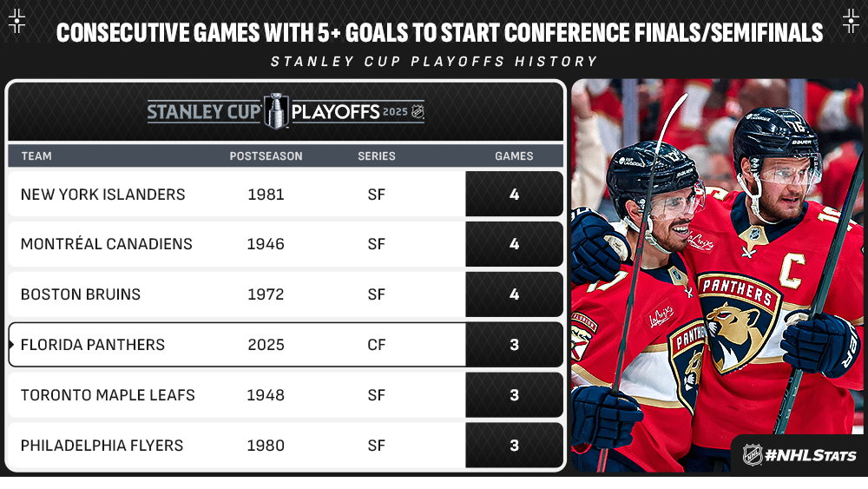Select the SERIES column header
Screen dimensions: 868x489
(x=377, y=156)
